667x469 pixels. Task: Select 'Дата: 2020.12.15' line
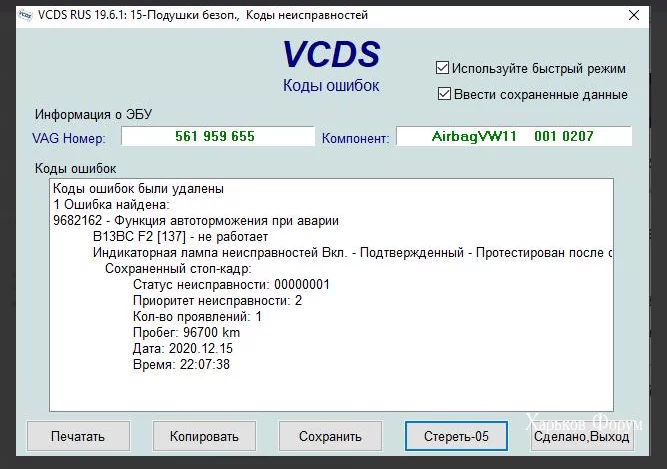pyautogui.click(x=183, y=349)
